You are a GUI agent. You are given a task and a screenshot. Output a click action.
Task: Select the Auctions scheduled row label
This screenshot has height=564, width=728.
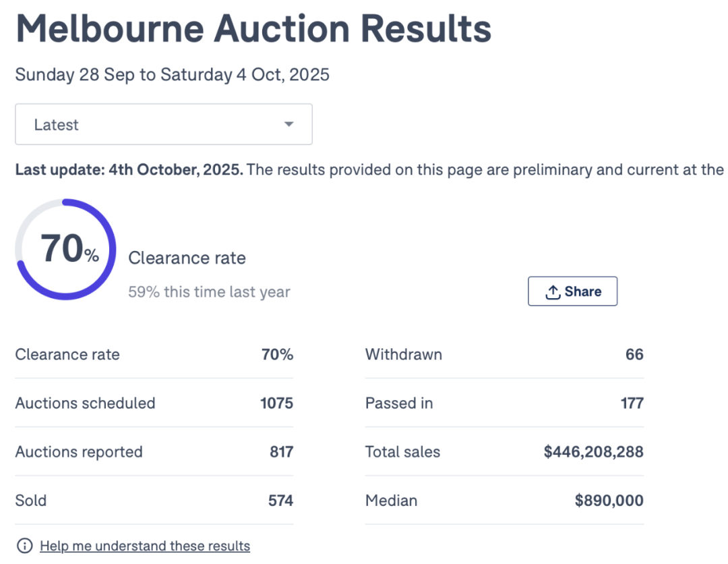[85, 403]
